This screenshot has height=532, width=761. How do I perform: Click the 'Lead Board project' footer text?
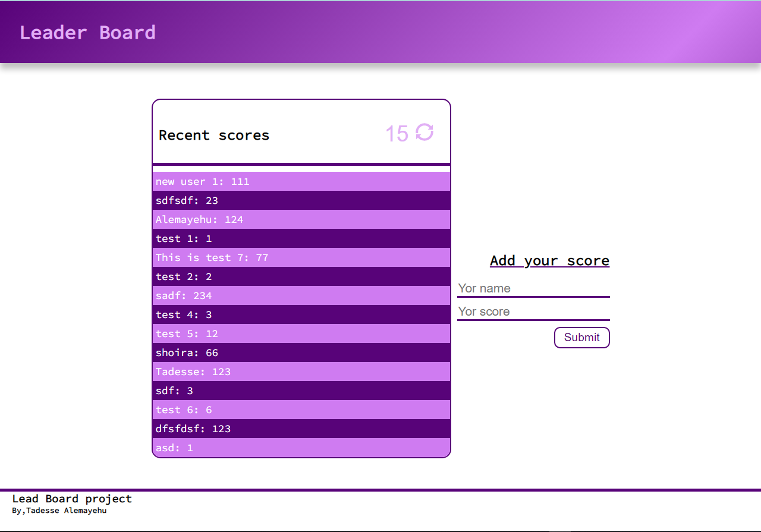pos(71,499)
